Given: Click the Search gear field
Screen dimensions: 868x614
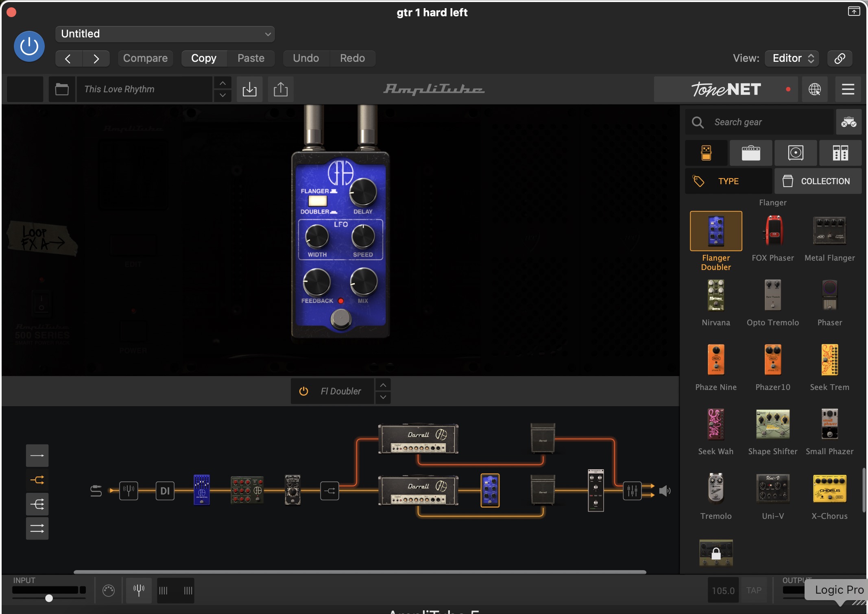Looking at the screenshot, I should click(x=759, y=122).
